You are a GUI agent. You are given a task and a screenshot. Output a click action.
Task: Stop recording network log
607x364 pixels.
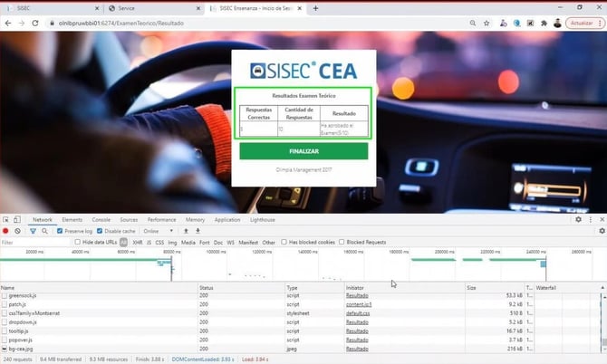[5, 231]
